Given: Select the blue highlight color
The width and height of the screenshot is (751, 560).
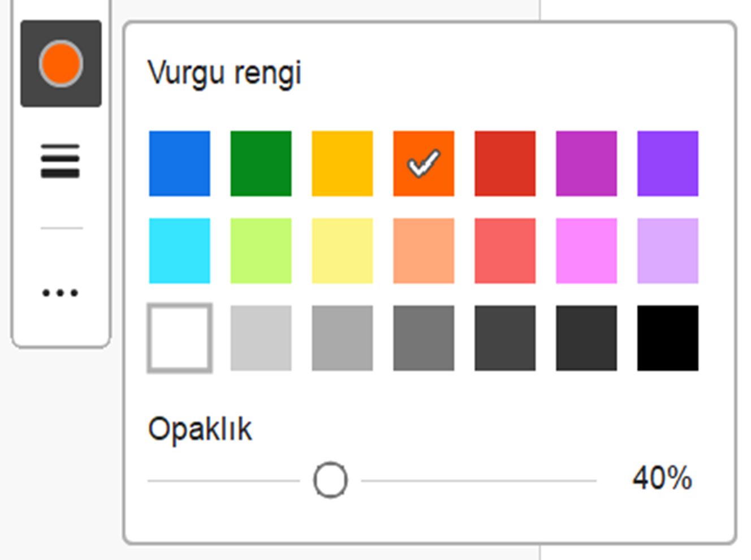Looking at the screenshot, I should click(179, 163).
